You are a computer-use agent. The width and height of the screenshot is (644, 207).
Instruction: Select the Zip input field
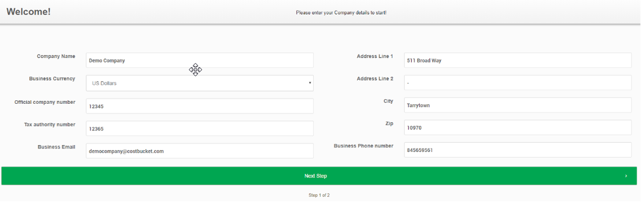click(x=517, y=127)
